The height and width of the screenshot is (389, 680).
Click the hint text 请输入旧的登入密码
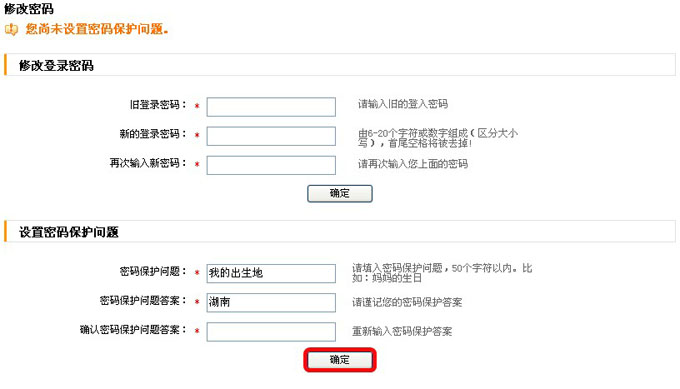click(403, 104)
